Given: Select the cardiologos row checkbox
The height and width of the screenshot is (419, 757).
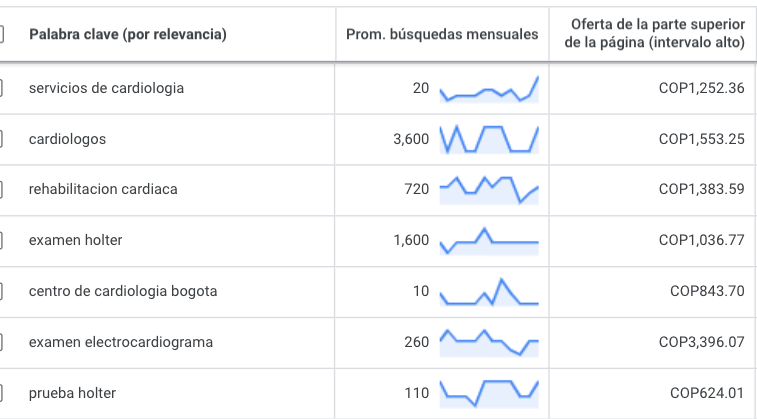Looking at the screenshot, I should pyautogui.click(x=1, y=139).
